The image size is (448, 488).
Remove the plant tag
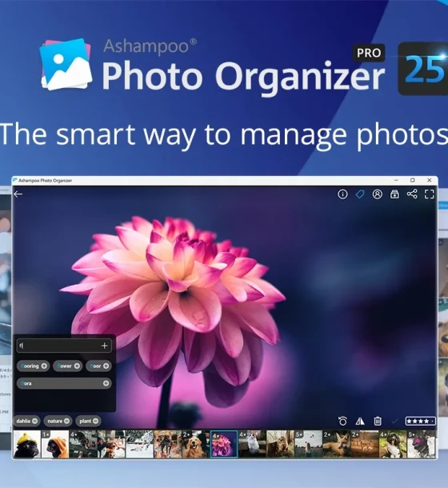tap(95, 421)
